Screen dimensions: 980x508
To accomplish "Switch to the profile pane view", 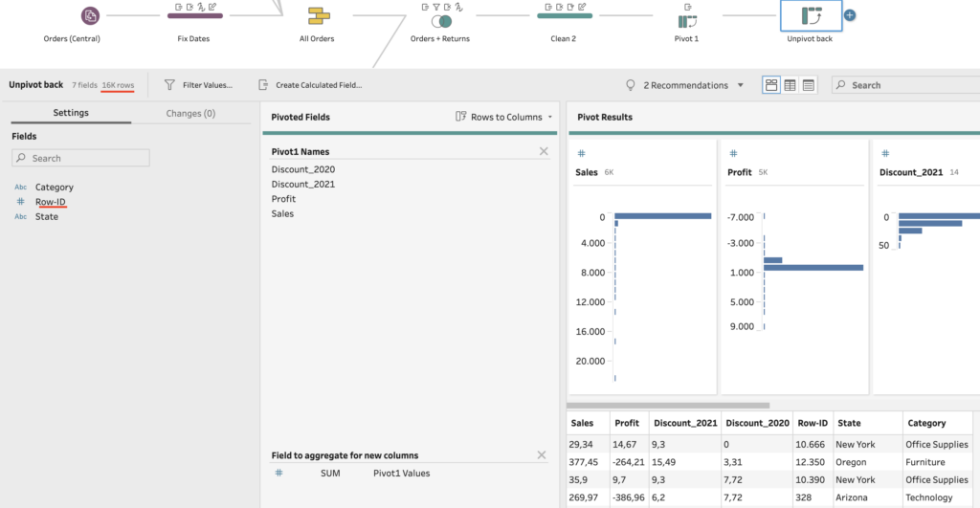I will [x=771, y=85].
